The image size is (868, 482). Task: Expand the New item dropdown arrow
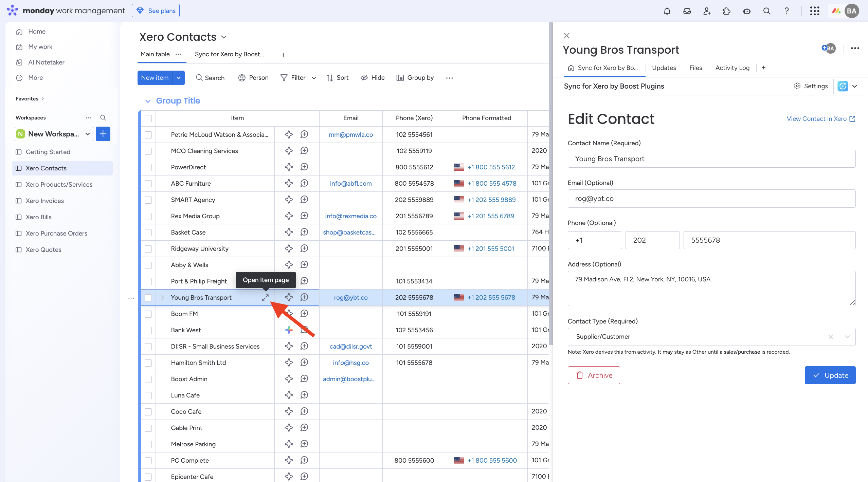click(x=179, y=78)
